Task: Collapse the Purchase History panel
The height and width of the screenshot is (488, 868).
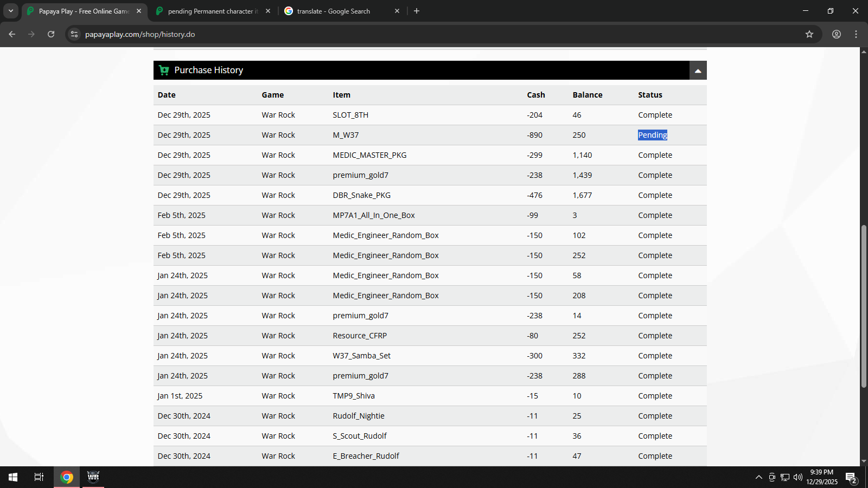Action: [698, 70]
